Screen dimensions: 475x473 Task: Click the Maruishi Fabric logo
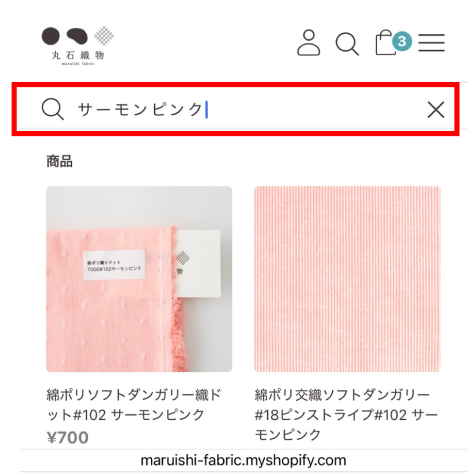point(78,45)
